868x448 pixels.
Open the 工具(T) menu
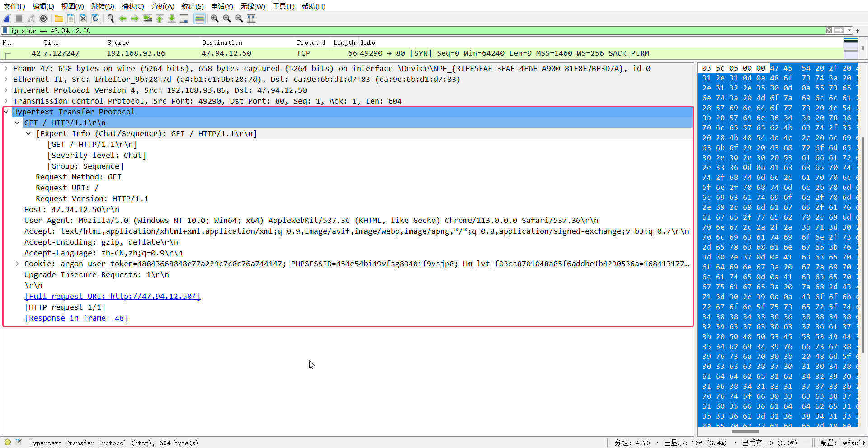(x=283, y=6)
